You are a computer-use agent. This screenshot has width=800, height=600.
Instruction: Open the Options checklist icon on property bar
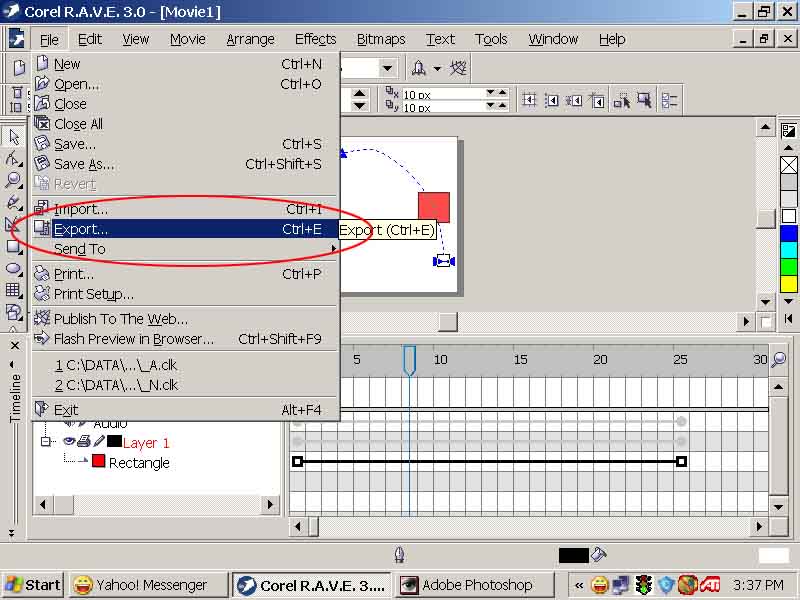click(669, 100)
